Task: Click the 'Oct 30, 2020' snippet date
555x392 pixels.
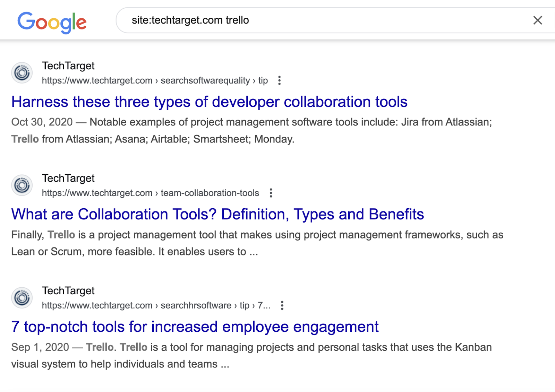Action: point(42,122)
